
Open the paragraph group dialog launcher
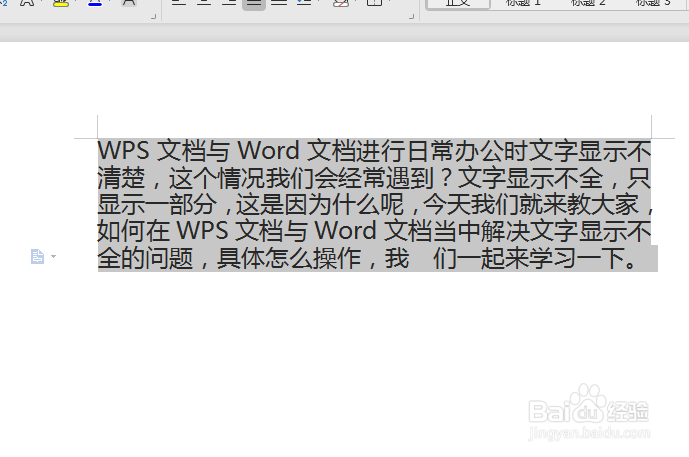click(x=411, y=17)
